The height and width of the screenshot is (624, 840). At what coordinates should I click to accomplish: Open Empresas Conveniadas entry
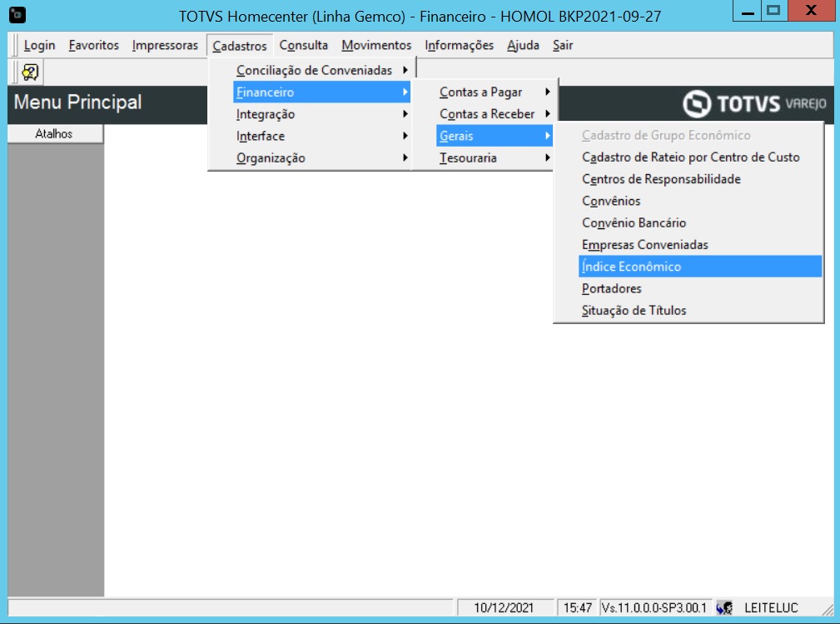point(700,245)
